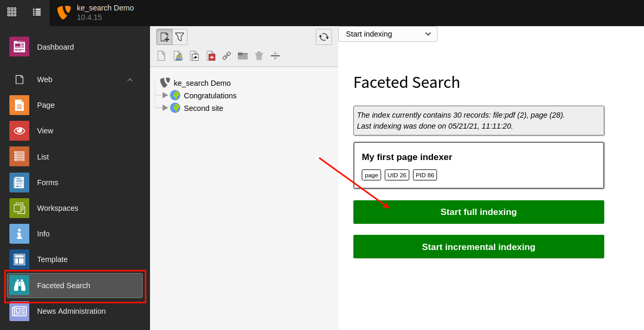The image size is (644, 330).
Task: Click the folder page type icon
Action: tap(243, 55)
